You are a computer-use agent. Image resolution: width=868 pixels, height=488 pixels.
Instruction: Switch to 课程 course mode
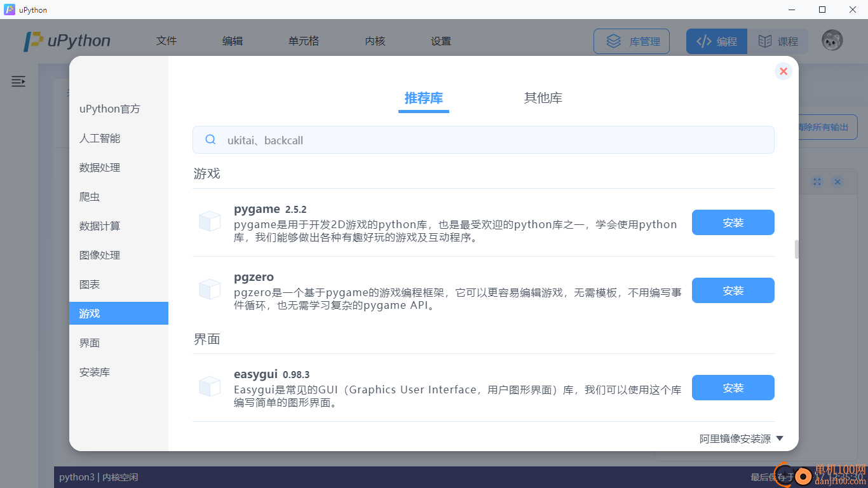[x=778, y=41]
